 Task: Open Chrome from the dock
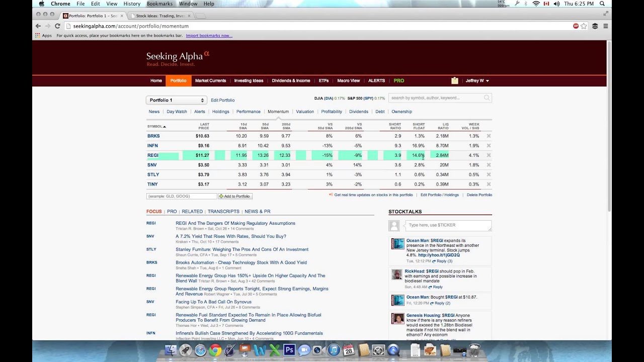tap(215, 350)
